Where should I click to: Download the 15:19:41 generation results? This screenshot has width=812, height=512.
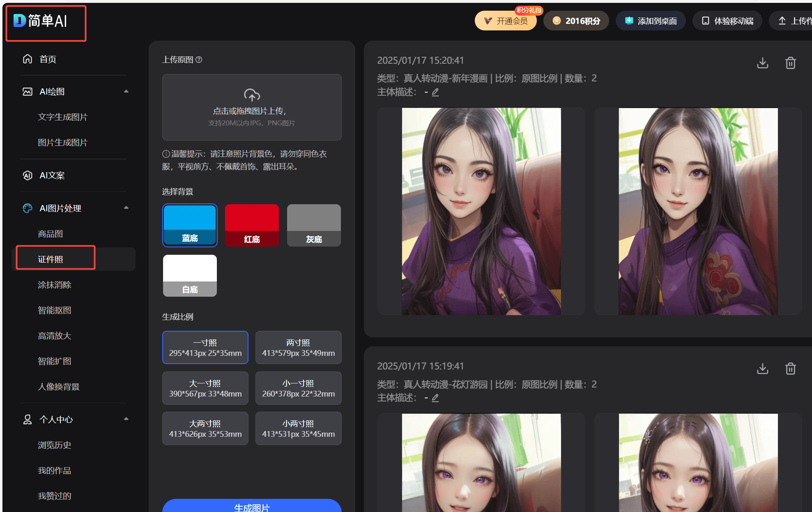point(762,369)
